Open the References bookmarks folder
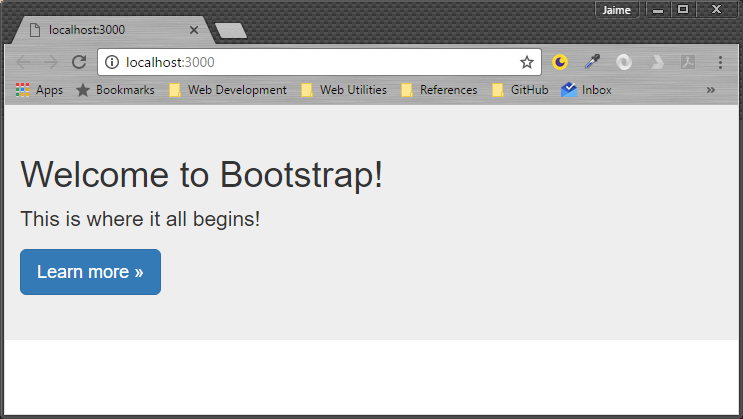The width and height of the screenshot is (743, 419). click(x=439, y=90)
